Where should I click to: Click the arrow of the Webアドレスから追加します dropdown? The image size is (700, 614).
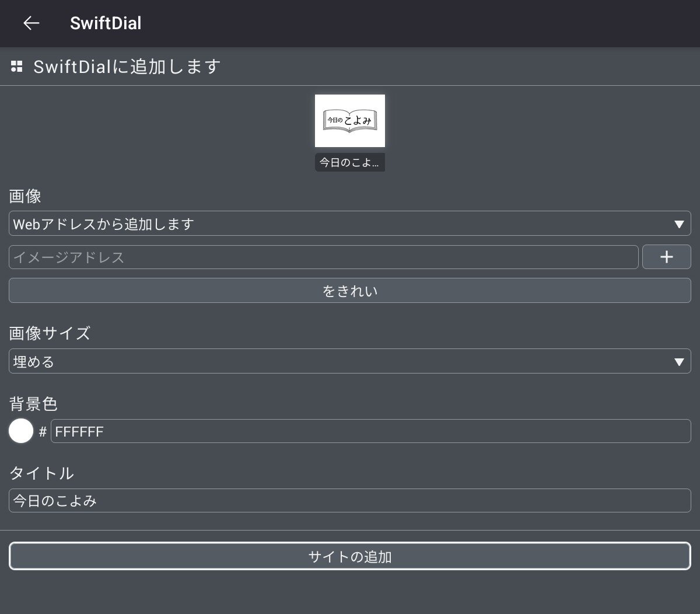click(x=678, y=224)
